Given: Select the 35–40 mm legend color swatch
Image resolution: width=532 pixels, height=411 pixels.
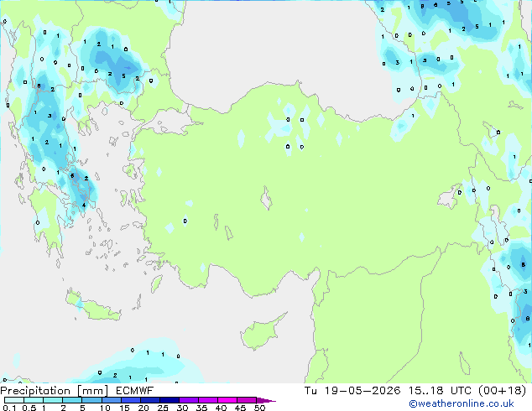Looking at the screenshot, I should point(207,400).
